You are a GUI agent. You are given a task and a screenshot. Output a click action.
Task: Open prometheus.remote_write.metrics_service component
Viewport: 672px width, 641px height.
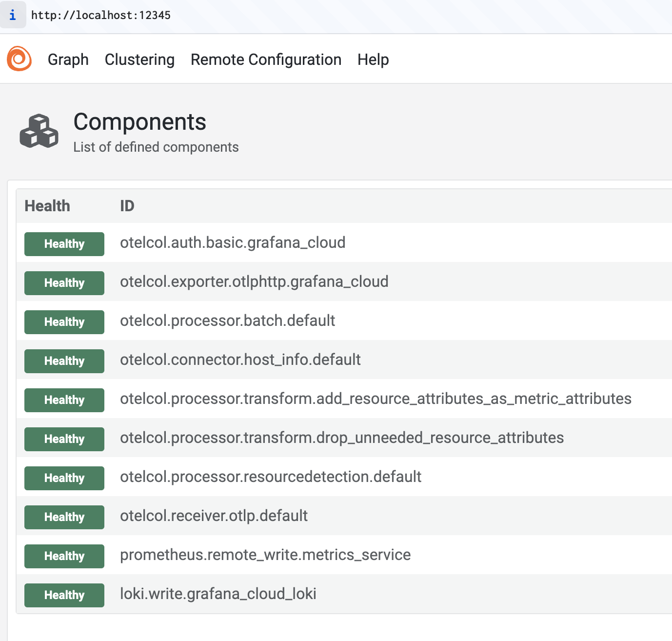(265, 555)
